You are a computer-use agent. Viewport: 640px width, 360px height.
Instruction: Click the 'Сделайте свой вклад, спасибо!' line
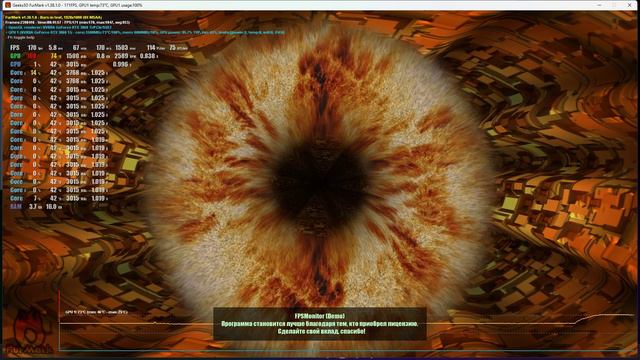(321, 331)
